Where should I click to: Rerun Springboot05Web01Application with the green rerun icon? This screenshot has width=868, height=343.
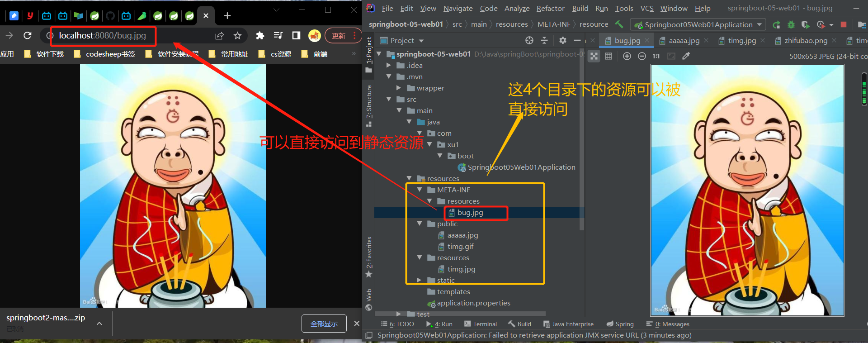coord(776,24)
